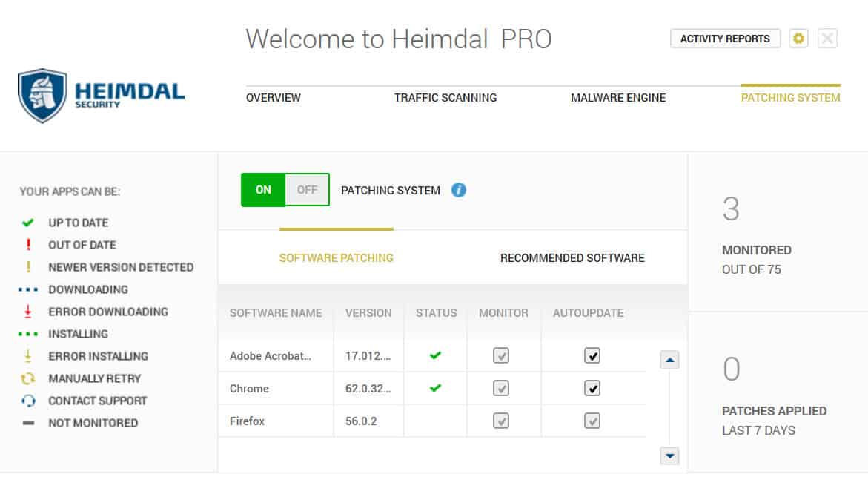Select the Chrome software name
This screenshot has height=480, width=868.
pos(249,389)
